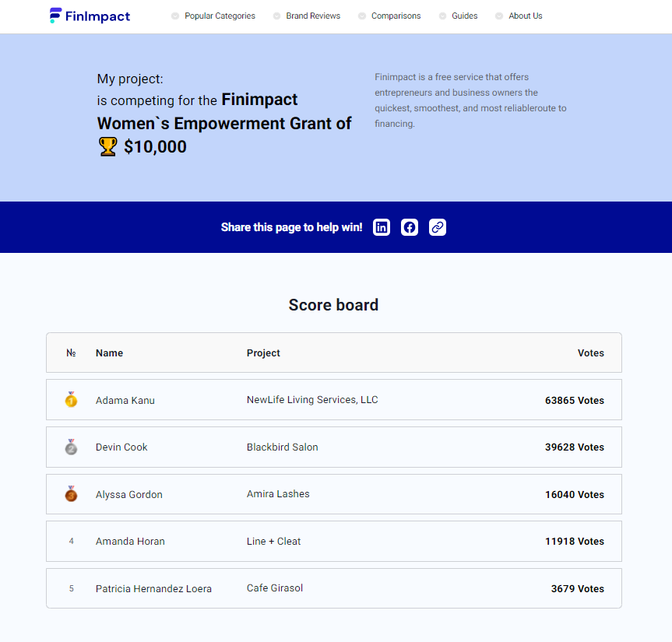672x642 pixels.
Task: Expand the Brand Reviews dropdown arrow
Action: pos(277,16)
